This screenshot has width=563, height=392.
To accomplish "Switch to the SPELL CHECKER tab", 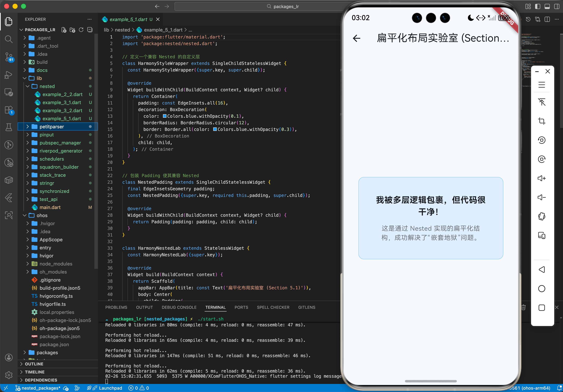I will click(273, 307).
